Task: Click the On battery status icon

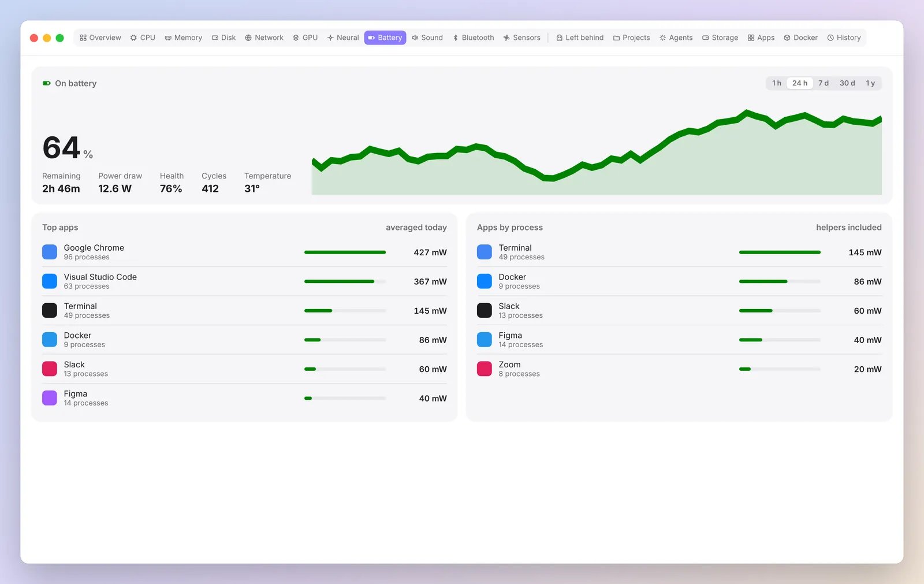Action: tap(47, 83)
